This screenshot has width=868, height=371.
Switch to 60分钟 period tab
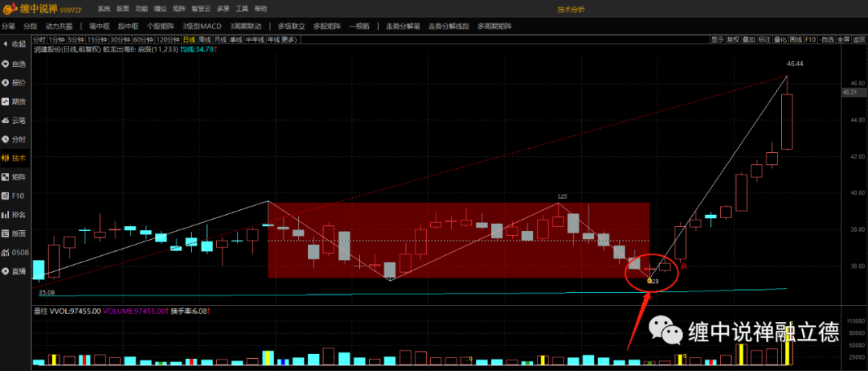click(142, 39)
